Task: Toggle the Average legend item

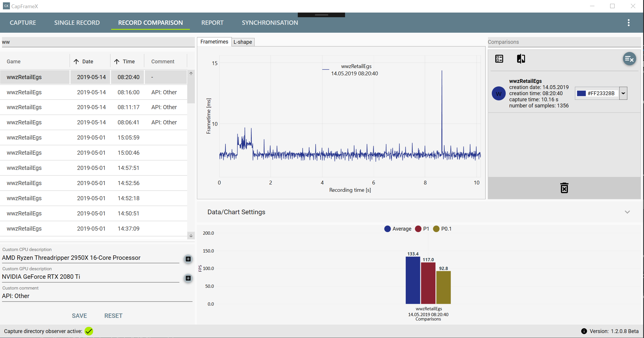Action: [398, 229]
